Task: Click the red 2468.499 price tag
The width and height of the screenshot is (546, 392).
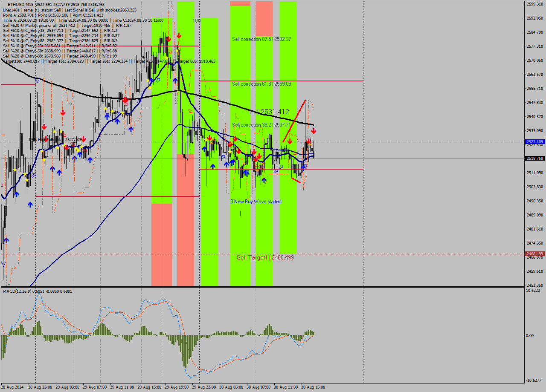Action: [x=534, y=254]
